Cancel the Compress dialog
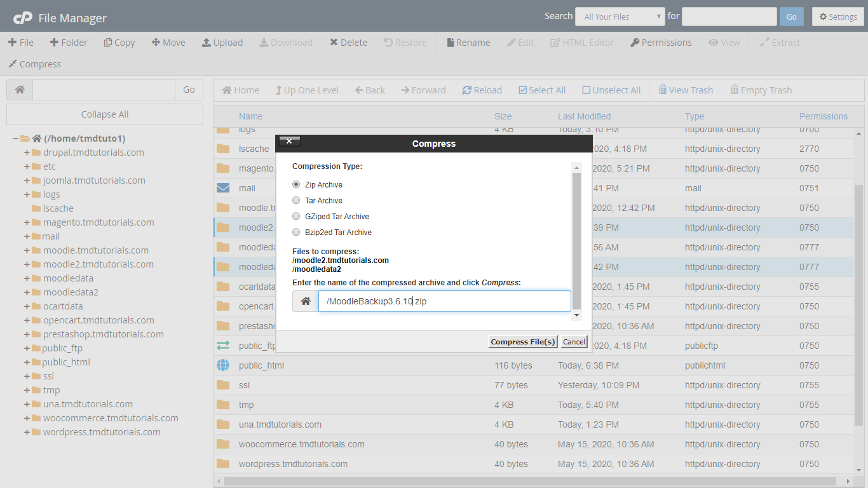 pos(574,342)
